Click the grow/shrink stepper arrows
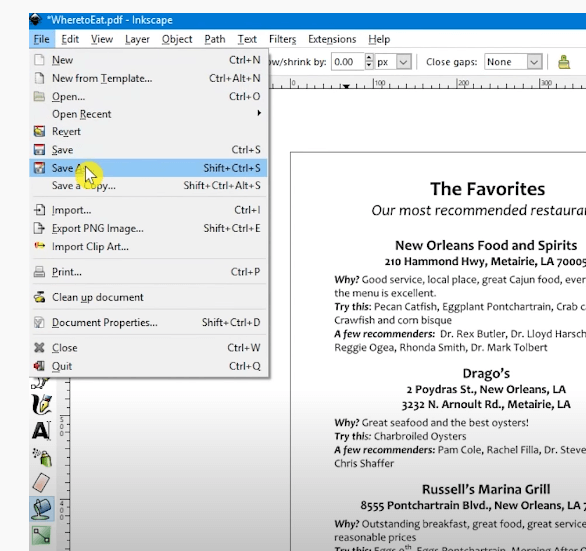 pyautogui.click(x=369, y=62)
